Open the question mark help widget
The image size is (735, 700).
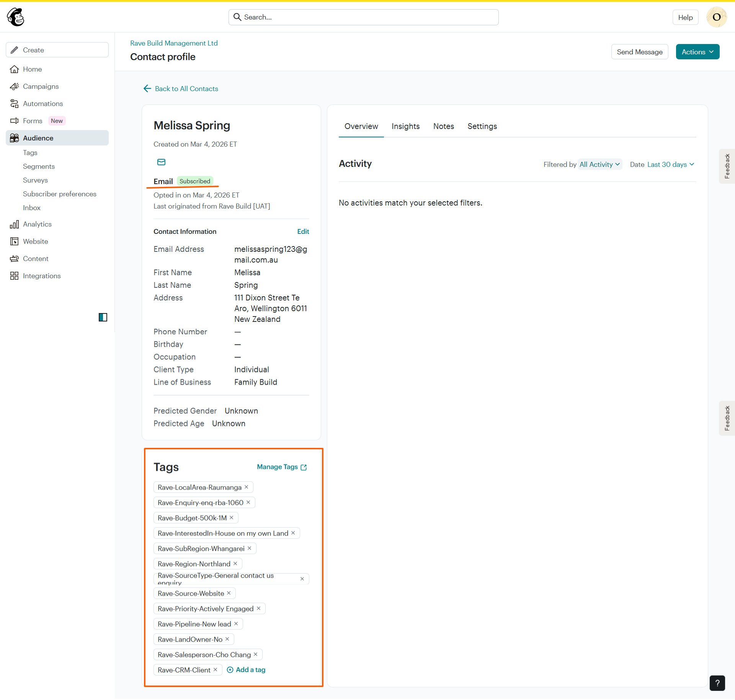(x=717, y=683)
